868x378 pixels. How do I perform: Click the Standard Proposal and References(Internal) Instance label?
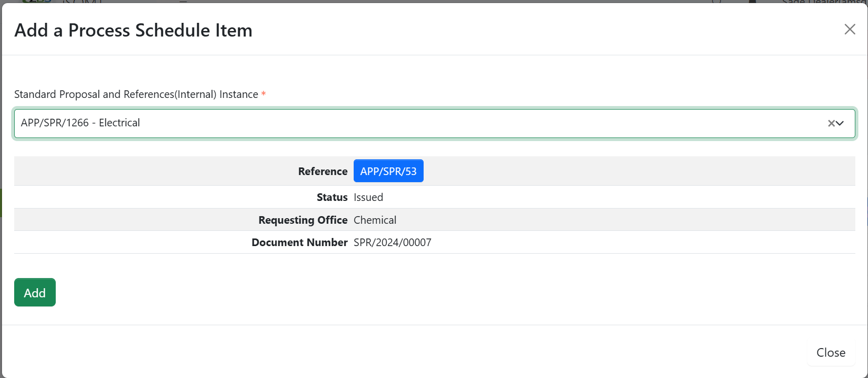pos(136,94)
